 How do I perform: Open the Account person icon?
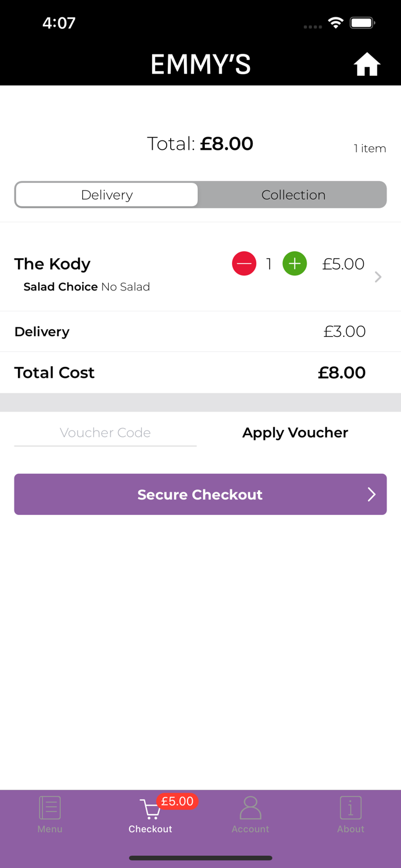pyautogui.click(x=251, y=808)
